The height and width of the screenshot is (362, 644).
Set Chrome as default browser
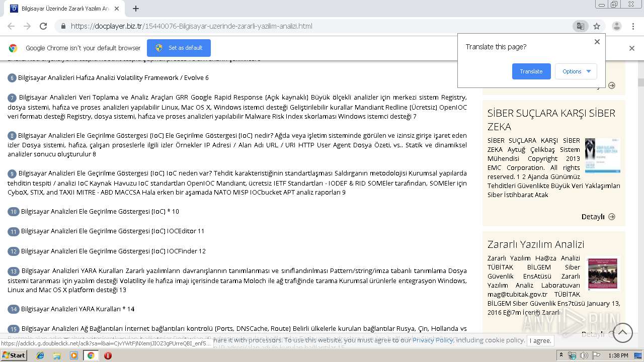(x=179, y=48)
